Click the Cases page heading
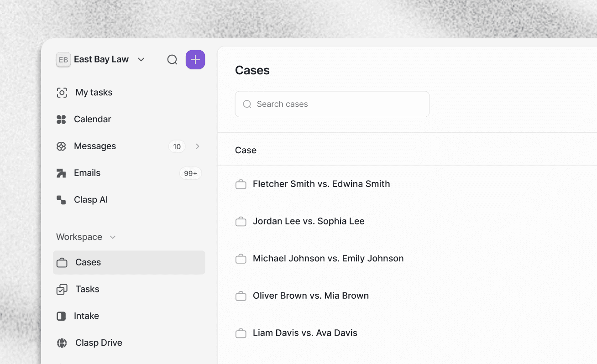 pyautogui.click(x=252, y=70)
